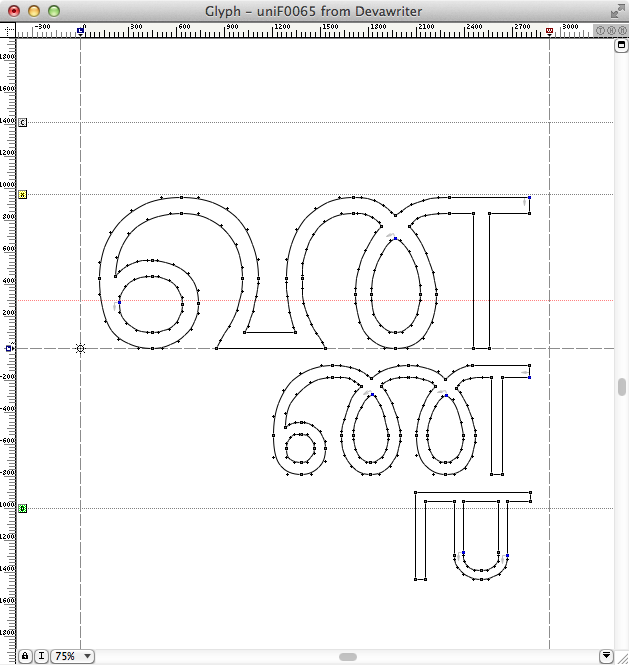The image size is (629, 665).
Task: Select the left sidebearing marker on ruler
Action: click(80, 32)
